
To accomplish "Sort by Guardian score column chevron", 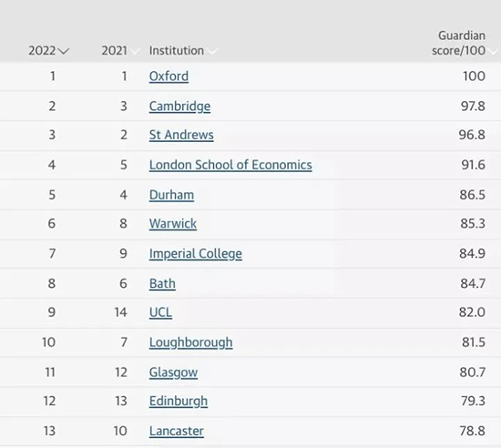I will click(493, 51).
